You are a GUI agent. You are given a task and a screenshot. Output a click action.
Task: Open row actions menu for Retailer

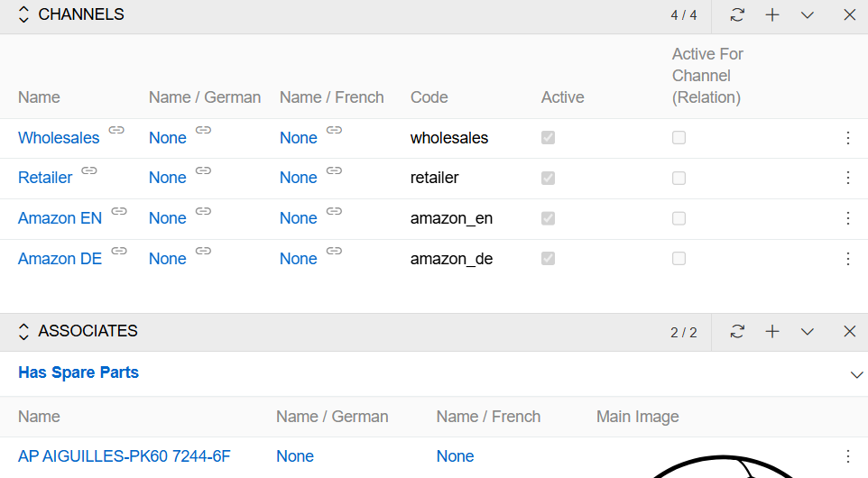point(848,178)
